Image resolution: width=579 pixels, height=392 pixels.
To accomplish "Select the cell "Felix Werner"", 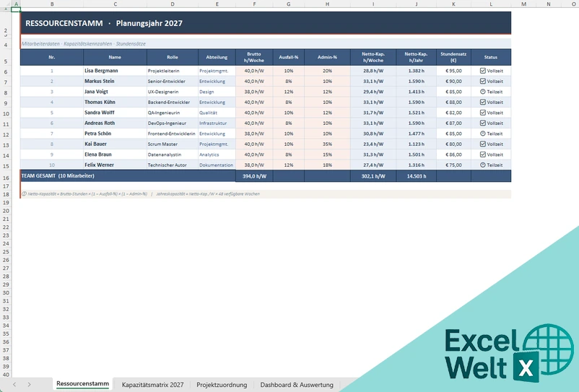I will click(x=115, y=165).
